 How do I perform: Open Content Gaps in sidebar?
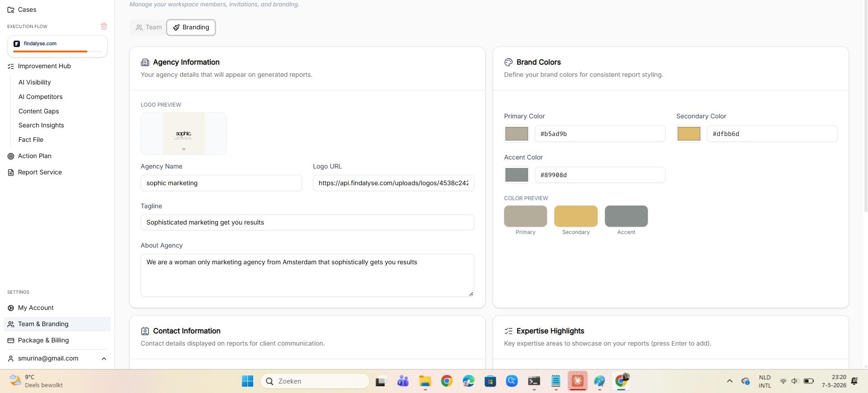click(39, 111)
